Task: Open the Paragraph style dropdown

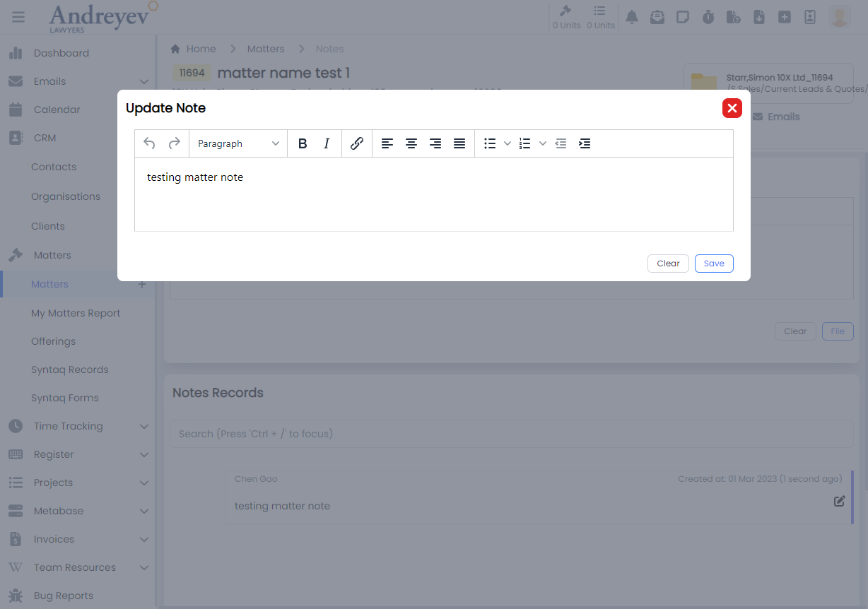Action: click(x=238, y=143)
